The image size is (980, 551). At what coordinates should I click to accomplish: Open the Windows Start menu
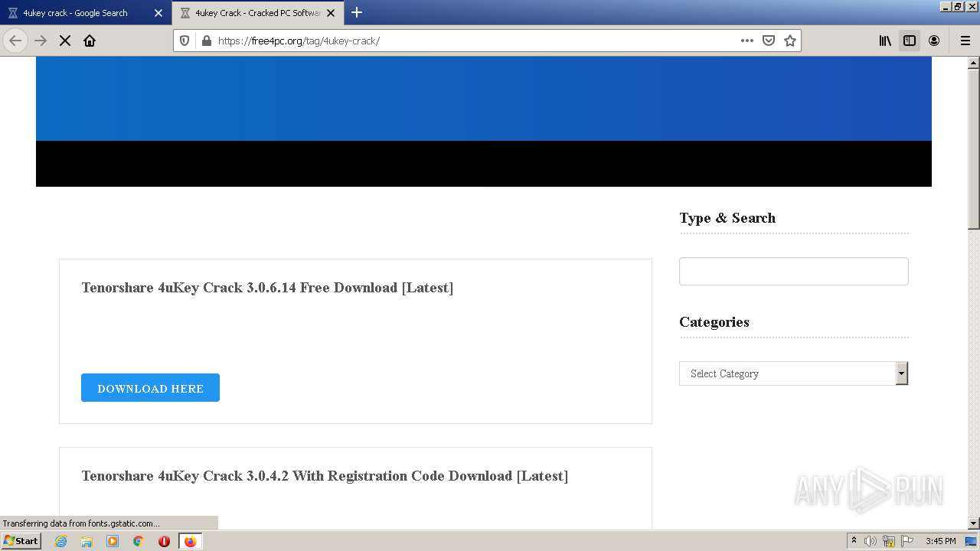tap(21, 540)
